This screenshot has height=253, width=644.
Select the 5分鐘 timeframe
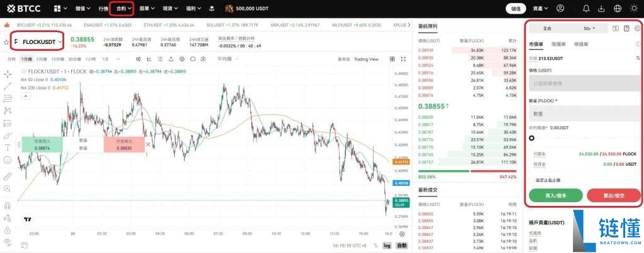click(42, 59)
